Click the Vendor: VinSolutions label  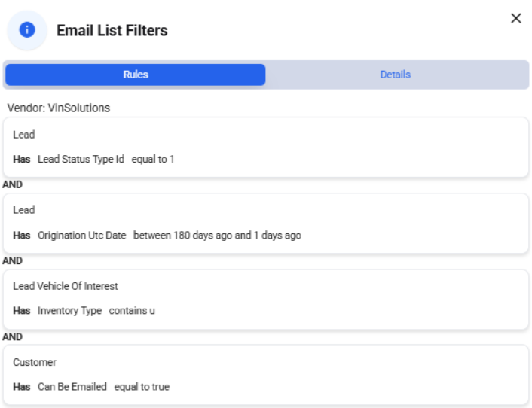59,108
